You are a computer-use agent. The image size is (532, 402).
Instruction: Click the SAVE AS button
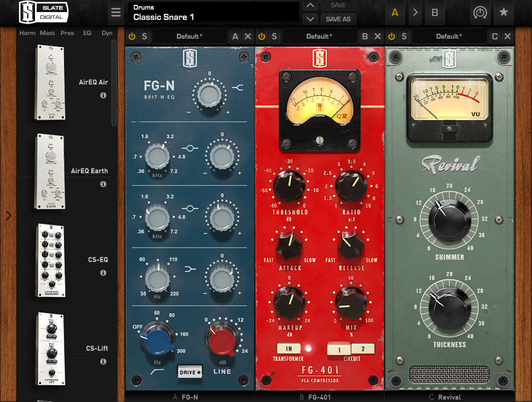pos(338,19)
